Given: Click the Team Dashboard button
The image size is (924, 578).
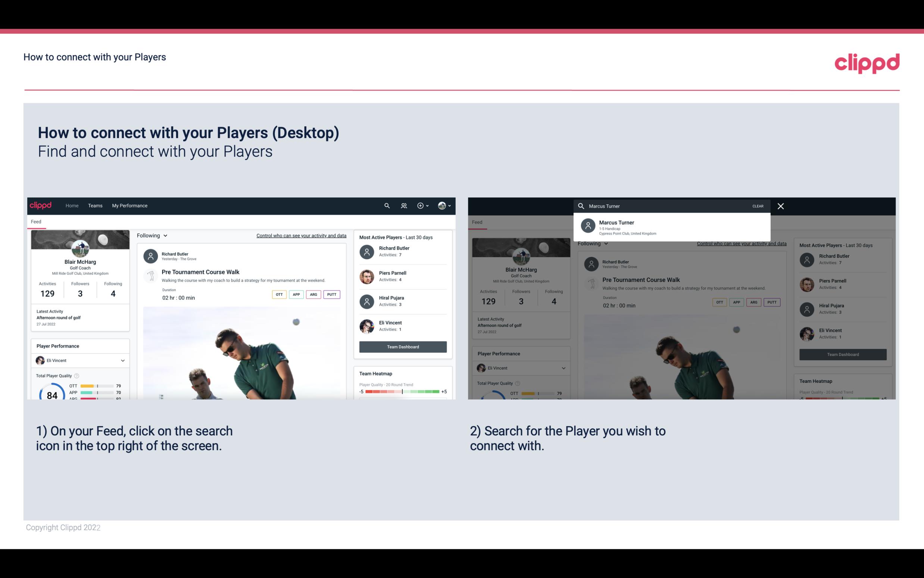Looking at the screenshot, I should (x=402, y=346).
